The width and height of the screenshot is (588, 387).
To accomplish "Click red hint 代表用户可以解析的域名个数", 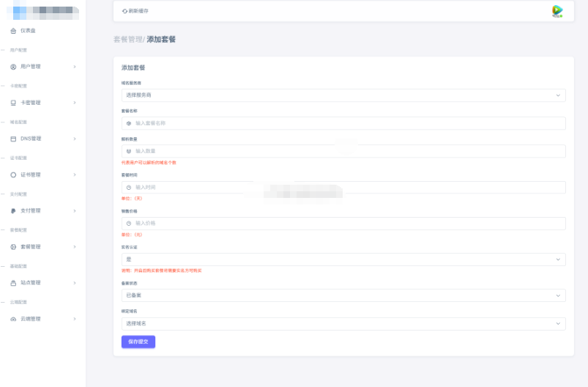I will [x=149, y=163].
